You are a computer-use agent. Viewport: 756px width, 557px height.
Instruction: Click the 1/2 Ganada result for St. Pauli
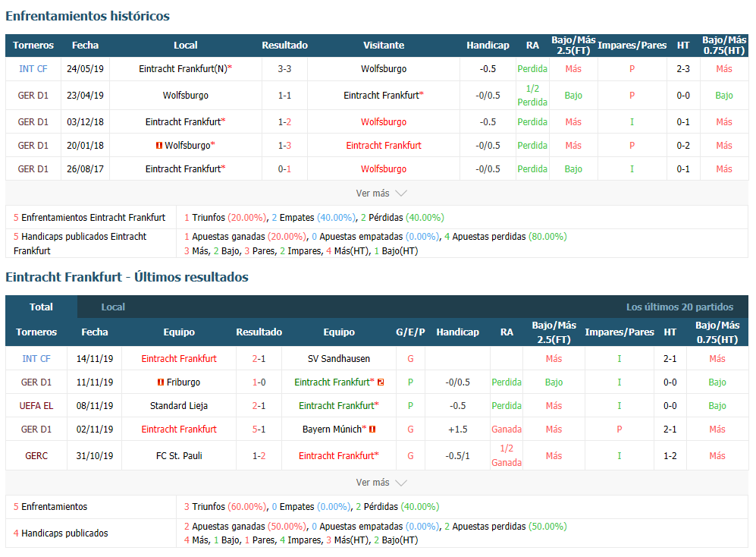(x=507, y=455)
